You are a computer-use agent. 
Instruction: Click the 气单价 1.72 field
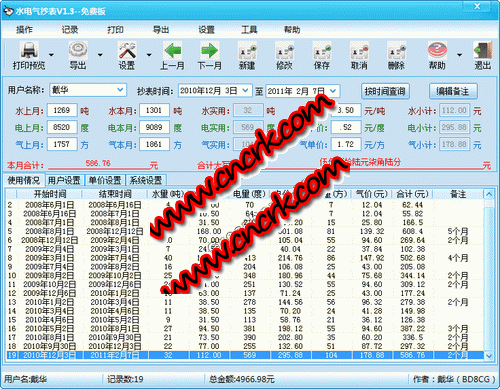coord(346,144)
